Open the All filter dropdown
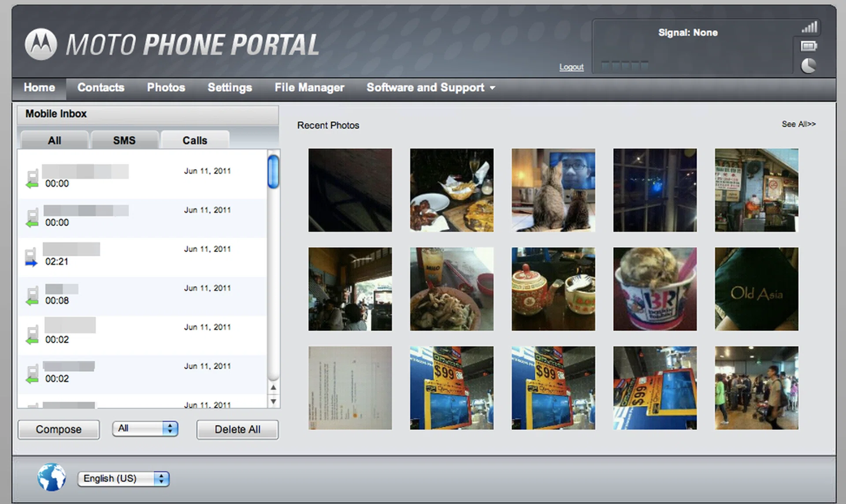Viewport: 846px width, 504px height. 145,429
